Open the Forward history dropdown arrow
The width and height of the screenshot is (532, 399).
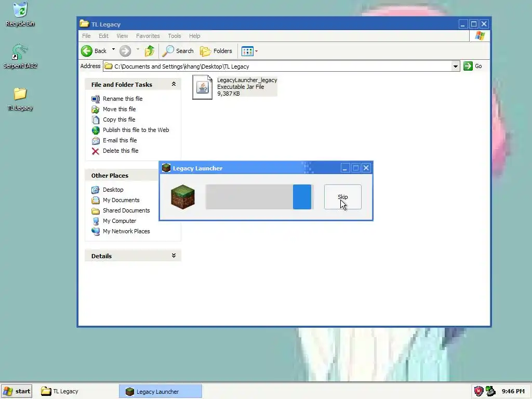(x=138, y=50)
